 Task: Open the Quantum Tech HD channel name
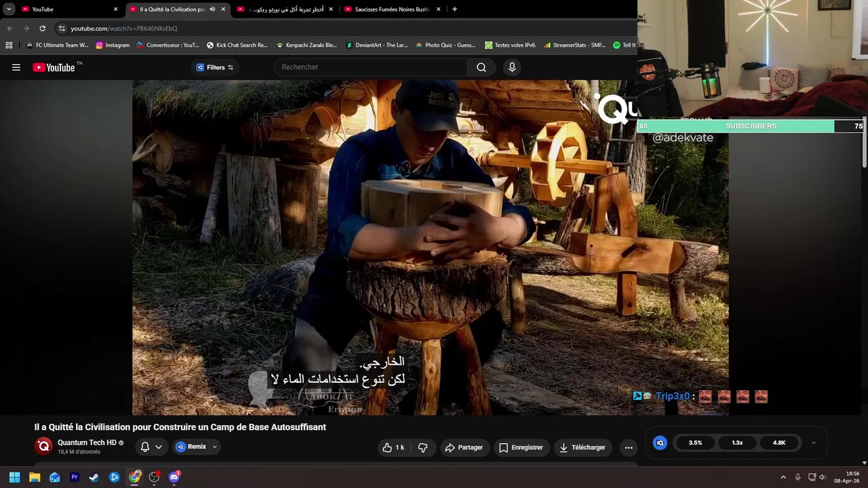[87, 443]
